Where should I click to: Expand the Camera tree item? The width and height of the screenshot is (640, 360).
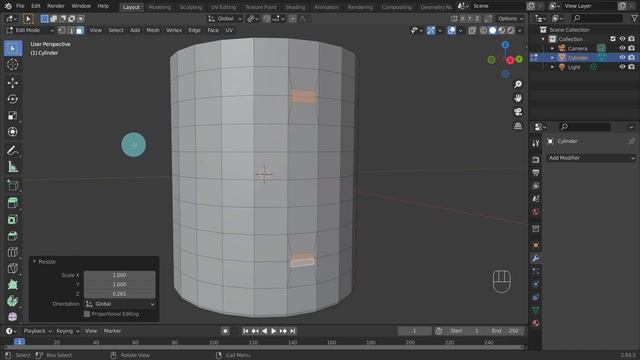pos(552,48)
